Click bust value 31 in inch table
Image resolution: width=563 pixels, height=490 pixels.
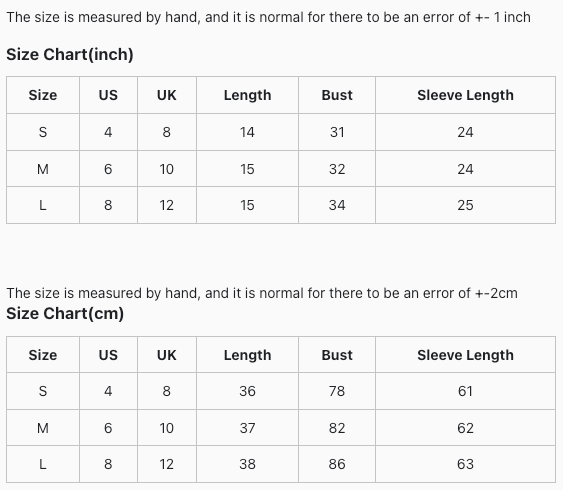[337, 132]
